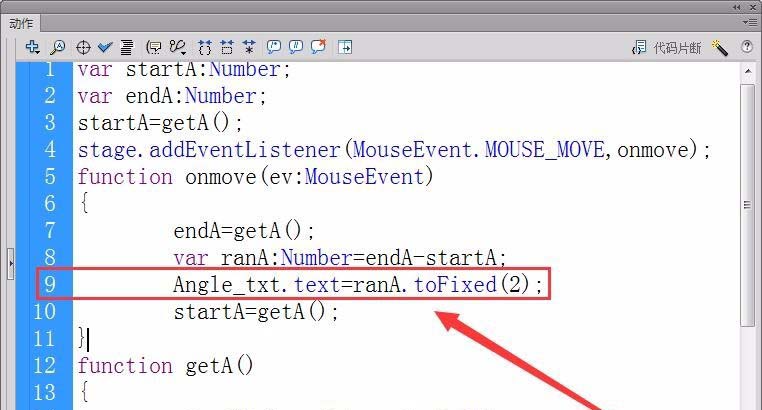Collapse the panel to icons with double arrows

point(737,7)
